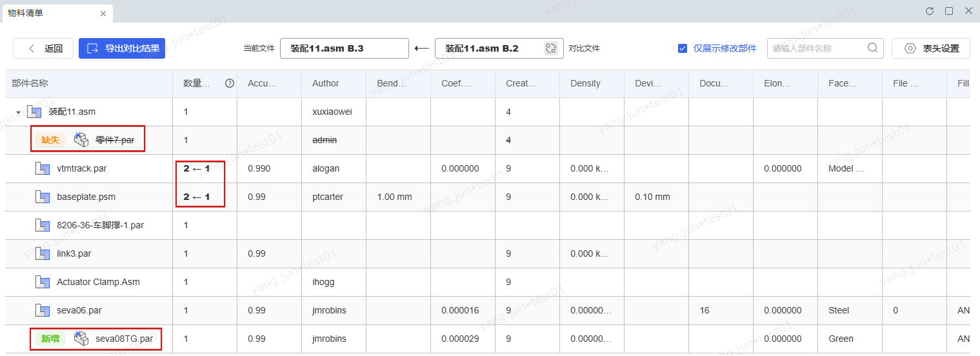Close the 物料清单 tab
980x356 pixels.
(103, 14)
